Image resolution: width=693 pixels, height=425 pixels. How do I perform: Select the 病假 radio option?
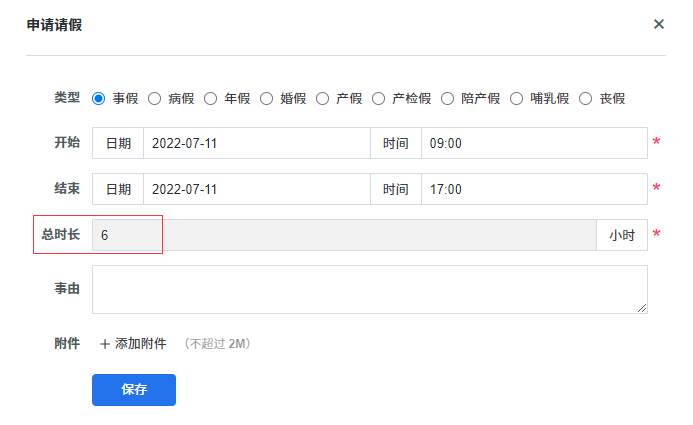[155, 98]
